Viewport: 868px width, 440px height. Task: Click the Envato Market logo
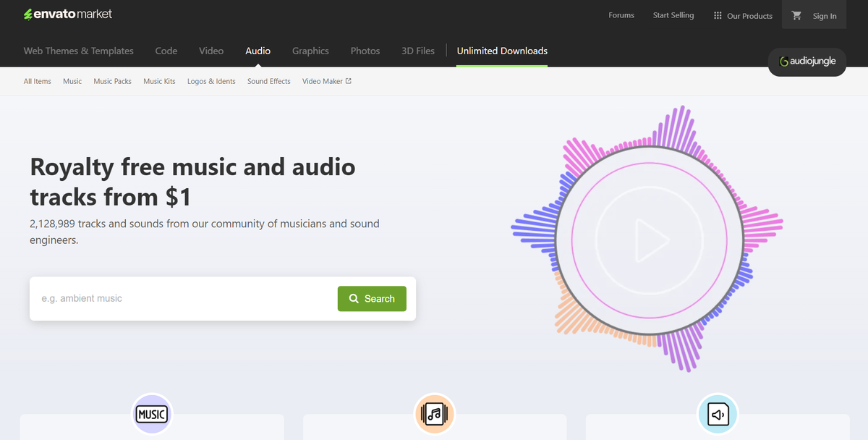coord(68,14)
